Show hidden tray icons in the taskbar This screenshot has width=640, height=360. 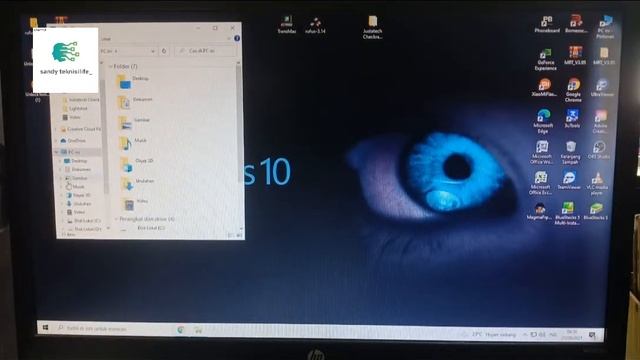[x=525, y=334]
